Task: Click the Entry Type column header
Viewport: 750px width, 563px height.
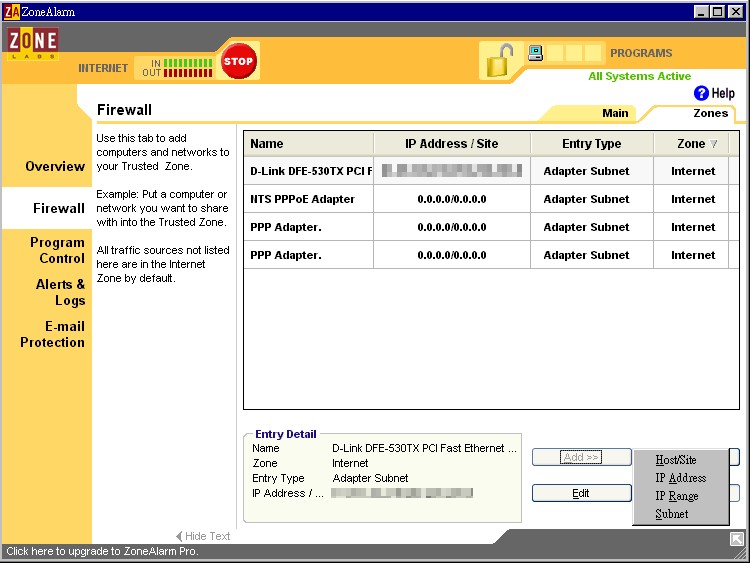Action: click(x=591, y=144)
